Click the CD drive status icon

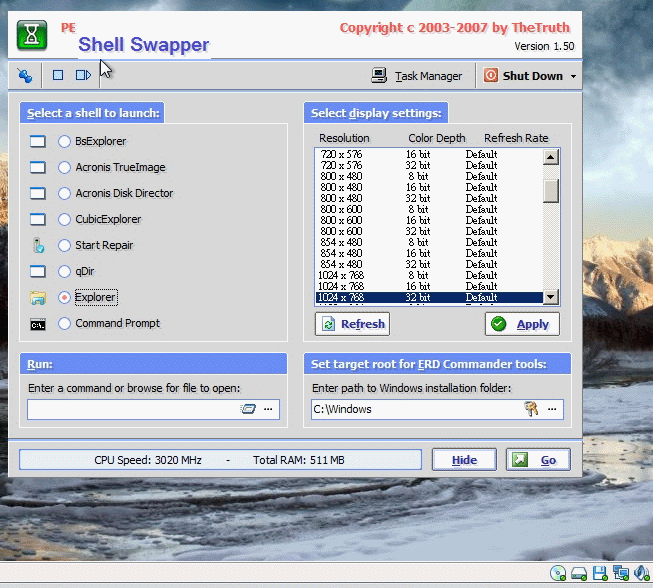tap(558, 573)
